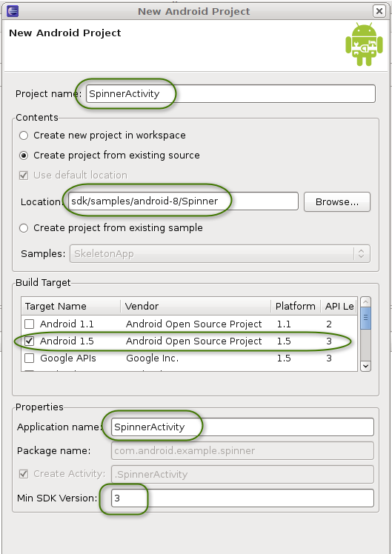Open the Samples SkeletonApp dropdown

pos(220,254)
